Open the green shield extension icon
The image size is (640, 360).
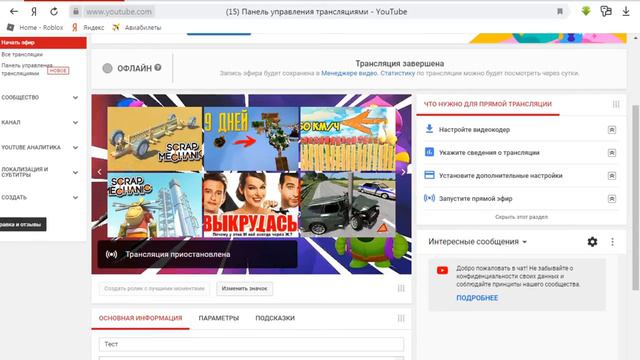point(586,11)
